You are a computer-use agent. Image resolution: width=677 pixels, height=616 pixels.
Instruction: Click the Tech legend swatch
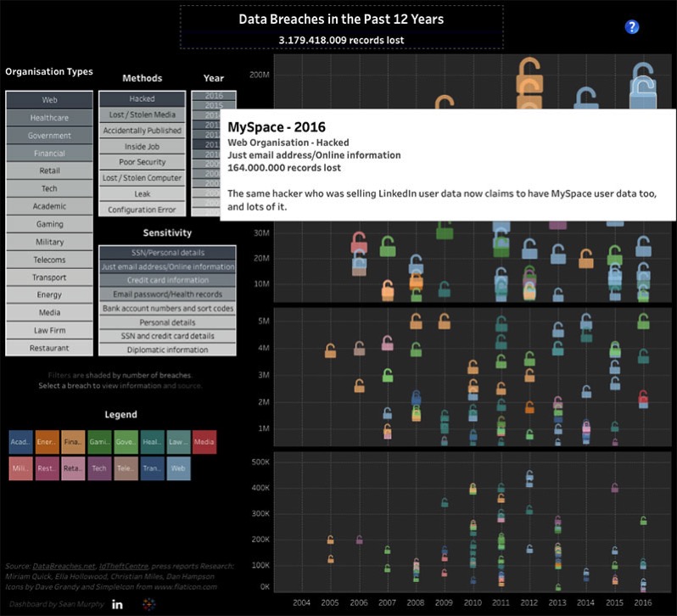[x=99, y=468]
